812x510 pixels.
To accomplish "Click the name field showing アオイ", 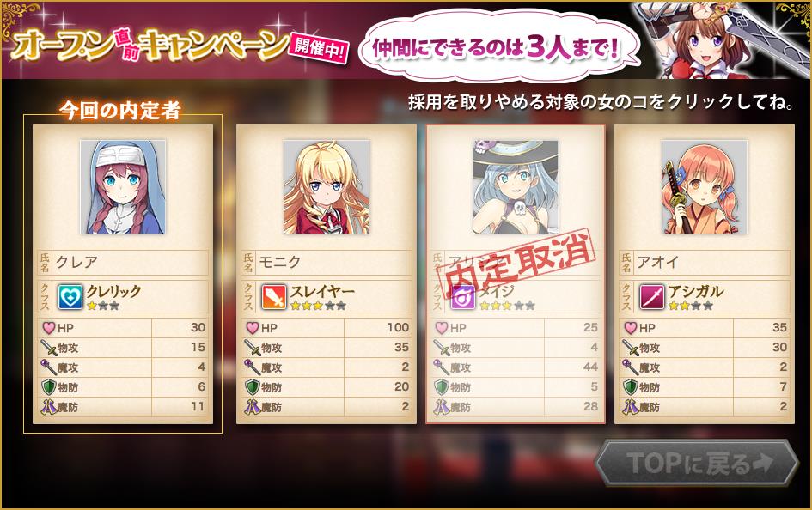I will tap(705, 262).
